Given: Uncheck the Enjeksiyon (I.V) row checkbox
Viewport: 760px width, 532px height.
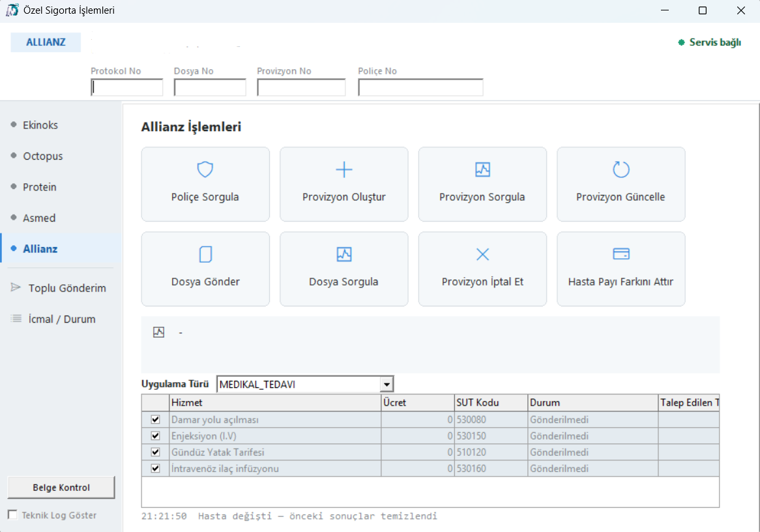Looking at the screenshot, I should coord(155,436).
